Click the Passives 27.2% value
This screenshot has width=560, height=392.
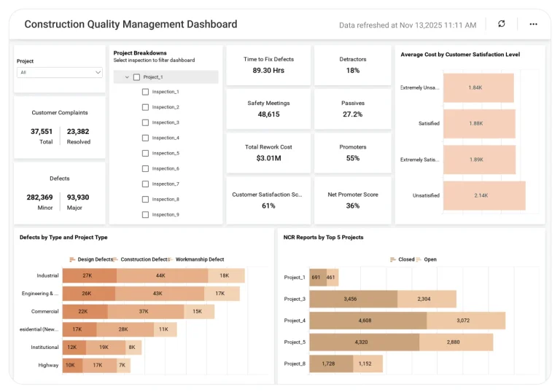(x=352, y=114)
